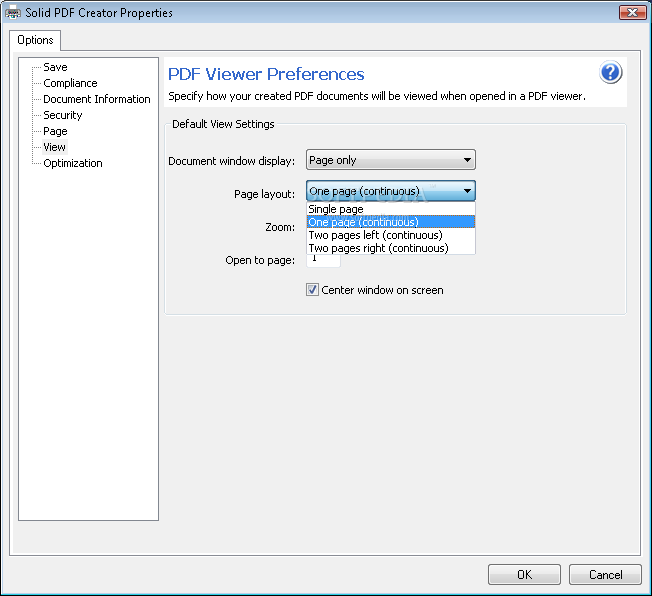Click the Default View Settings group label
Image resolution: width=652 pixels, height=596 pixels.
[x=223, y=124]
